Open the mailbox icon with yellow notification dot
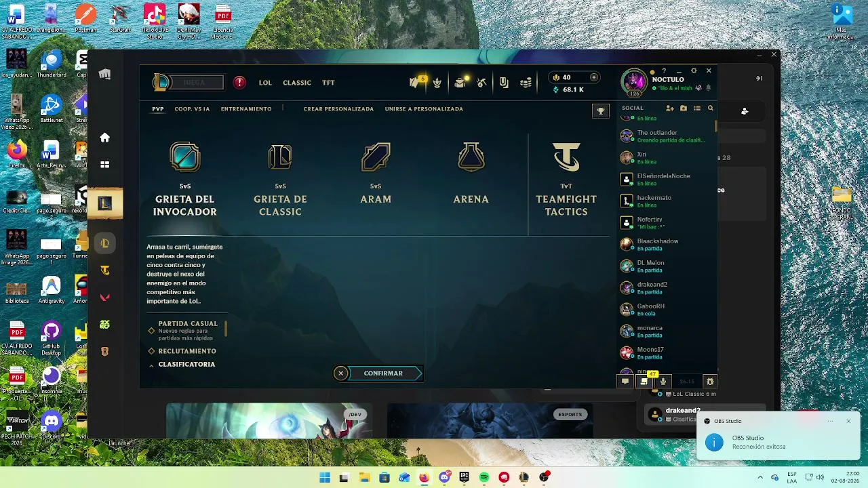The image size is (868, 488). [460, 83]
